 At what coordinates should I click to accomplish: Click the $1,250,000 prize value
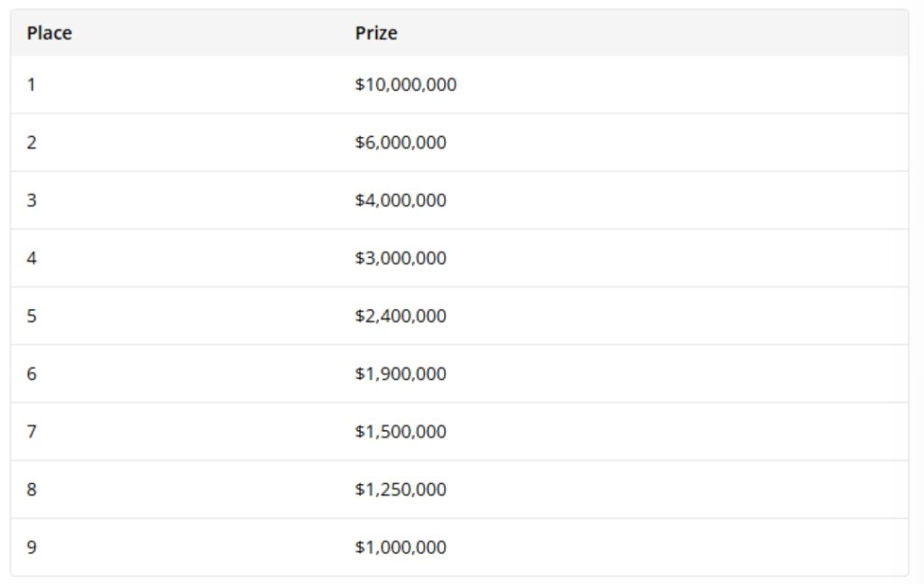(x=401, y=489)
